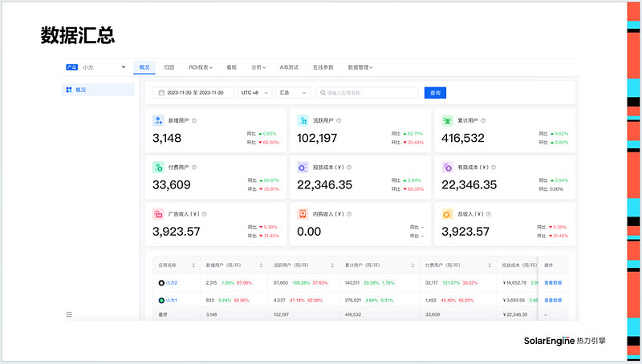Image resolution: width=642 pixels, height=364 pixels.
Task: Switch to the 归因 tab
Action: coord(169,67)
